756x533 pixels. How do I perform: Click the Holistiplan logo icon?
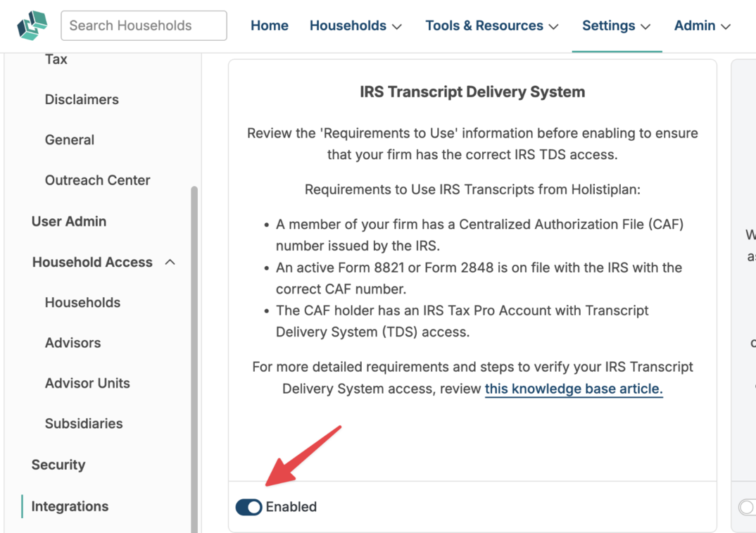tap(32, 25)
